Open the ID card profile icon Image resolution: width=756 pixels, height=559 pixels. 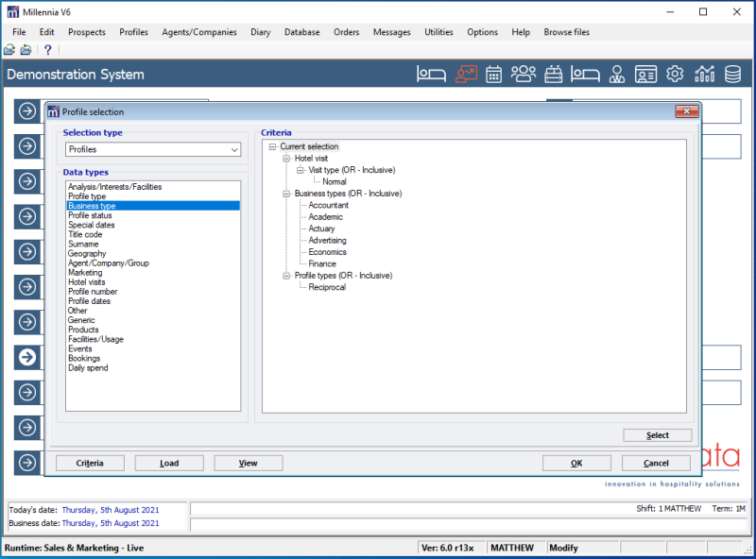pos(645,75)
